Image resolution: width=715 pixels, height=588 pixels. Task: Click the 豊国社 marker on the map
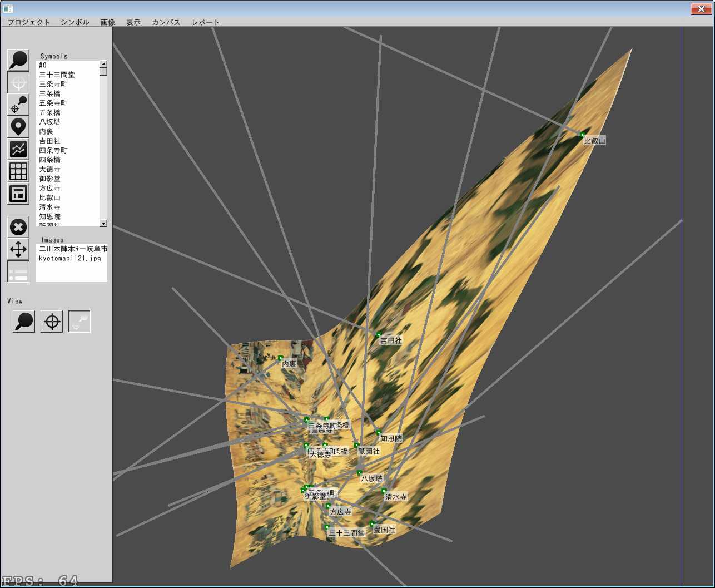[372, 523]
